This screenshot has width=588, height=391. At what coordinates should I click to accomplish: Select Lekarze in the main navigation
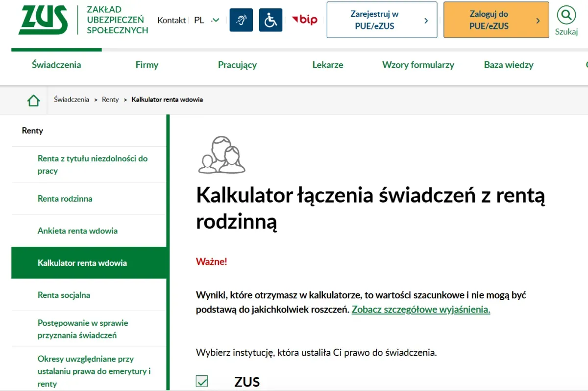pyautogui.click(x=328, y=64)
